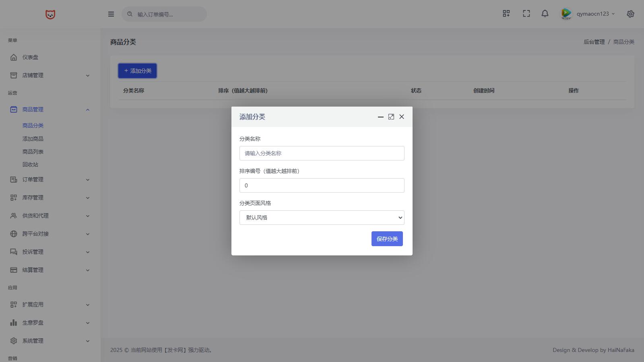Click the 排序编号 number field
Viewport: 644px width, 362px height.
pos(322,185)
